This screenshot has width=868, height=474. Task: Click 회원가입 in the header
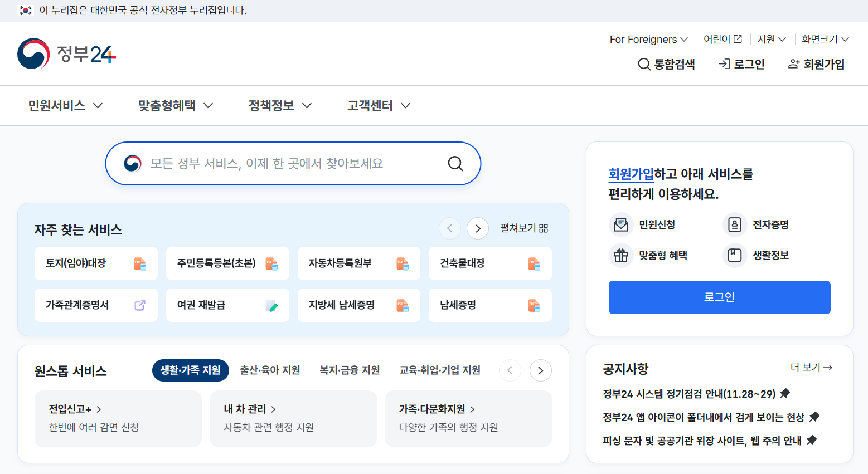point(816,64)
